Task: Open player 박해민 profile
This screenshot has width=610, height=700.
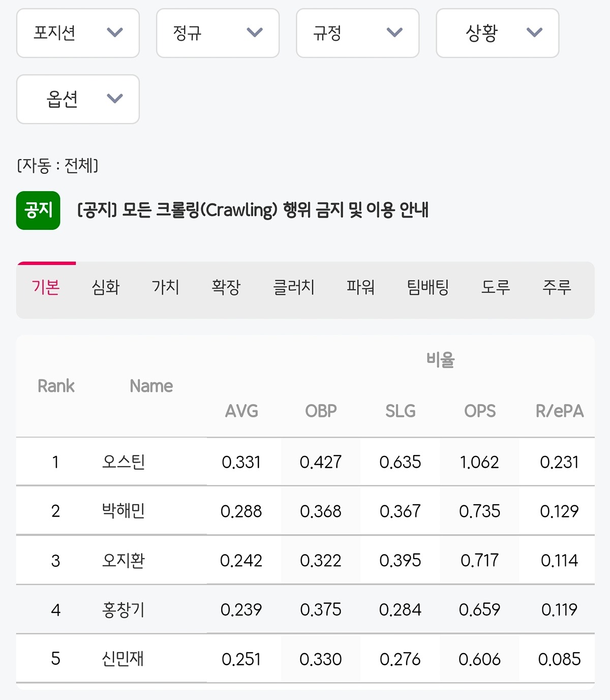Action: (124, 511)
